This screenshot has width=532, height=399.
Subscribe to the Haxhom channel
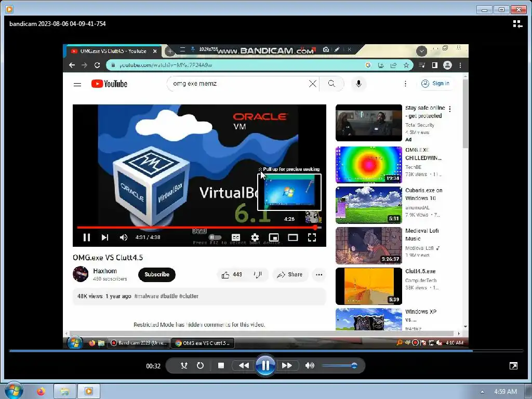(157, 274)
